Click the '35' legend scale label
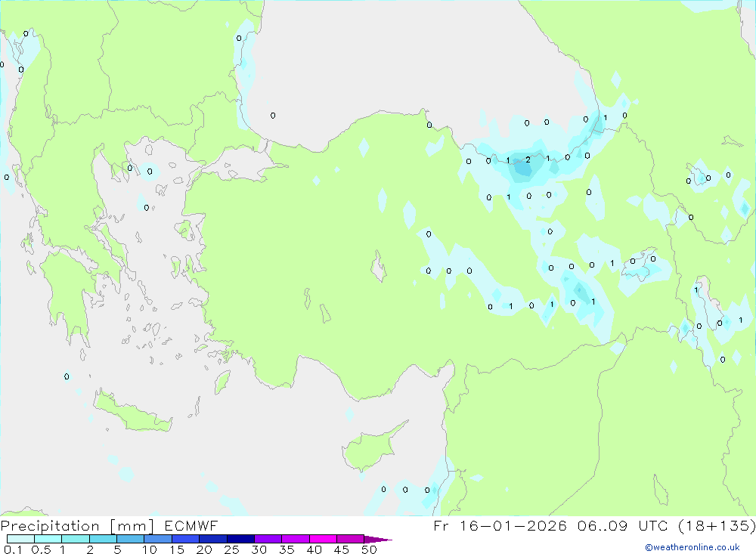 click(x=287, y=549)
